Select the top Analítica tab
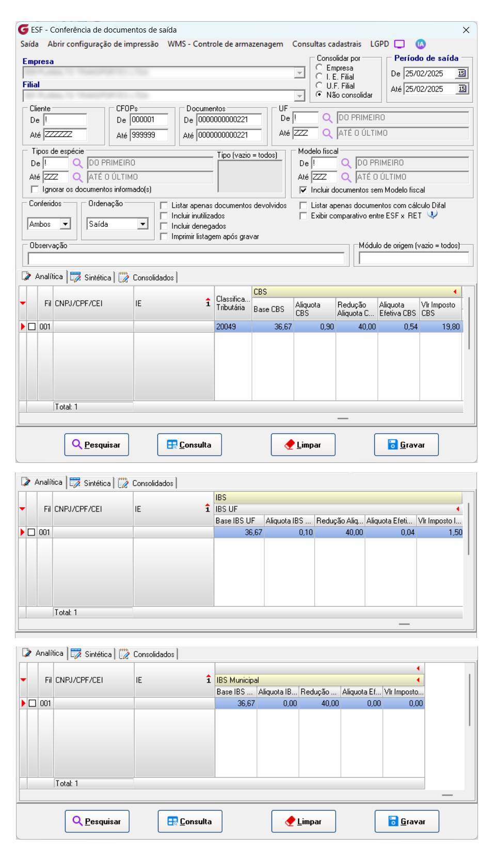 pos(42,276)
